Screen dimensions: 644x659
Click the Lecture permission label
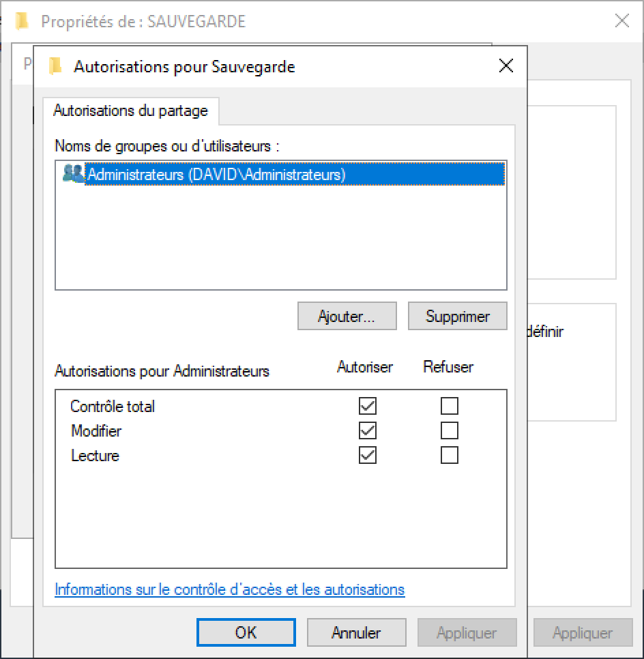tap(95, 456)
